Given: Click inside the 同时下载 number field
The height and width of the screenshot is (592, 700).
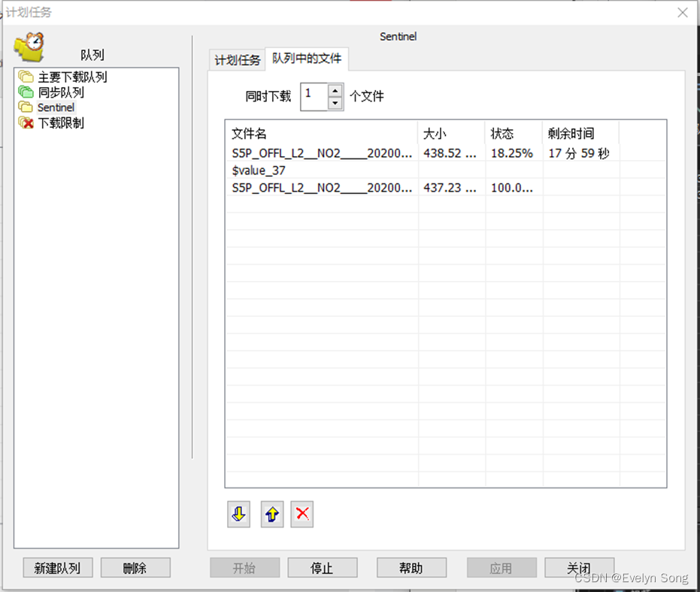Looking at the screenshot, I should (x=314, y=95).
